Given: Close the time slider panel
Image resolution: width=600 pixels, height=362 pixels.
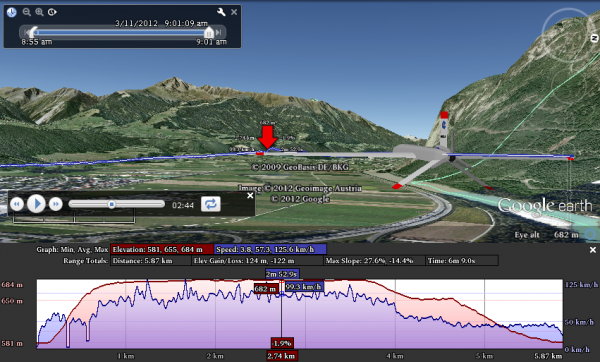Looking at the screenshot, I should tap(234, 12).
